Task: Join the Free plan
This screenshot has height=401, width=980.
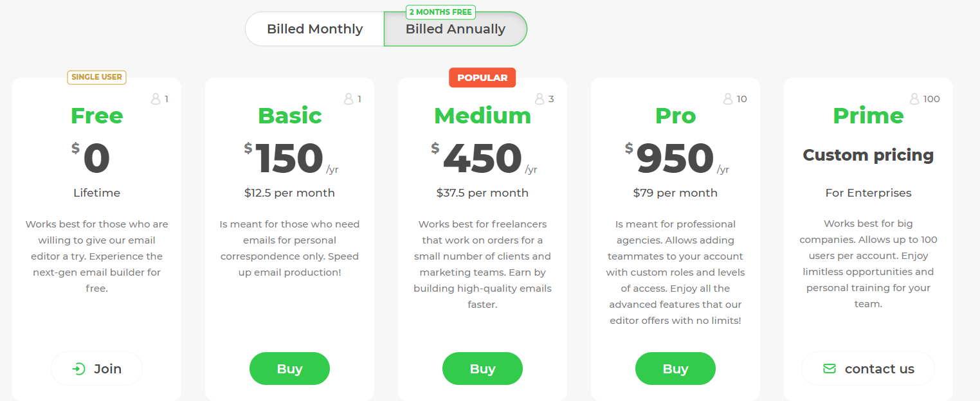Action: [97, 369]
